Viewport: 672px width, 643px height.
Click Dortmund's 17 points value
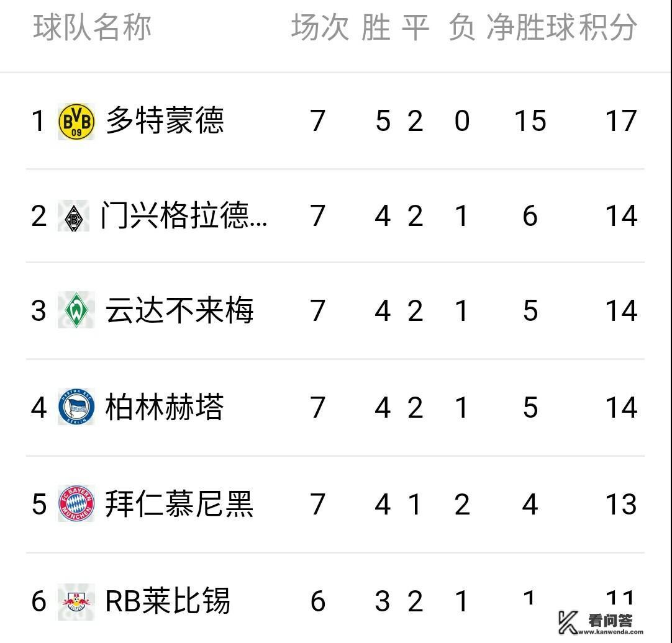coord(620,121)
